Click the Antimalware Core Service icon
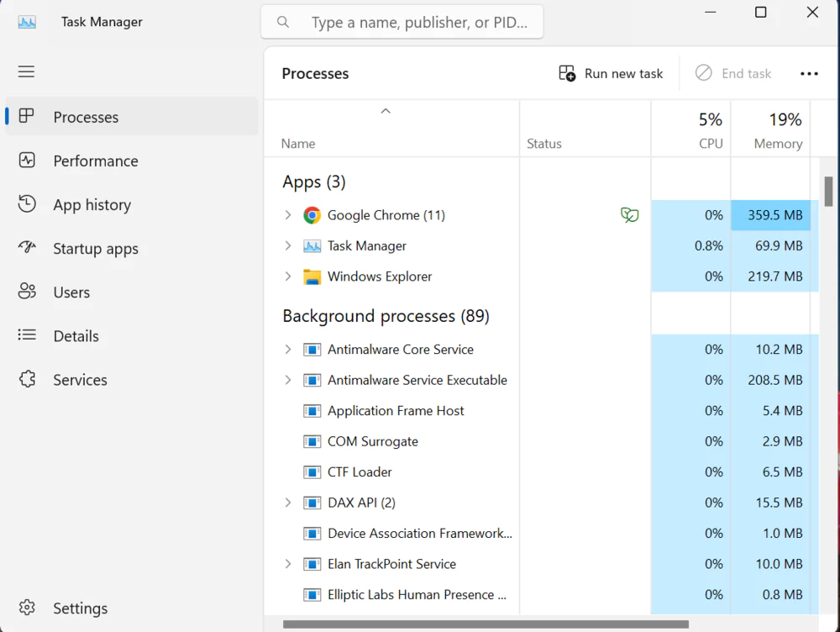This screenshot has width=840, height=632. coord(312,350)
